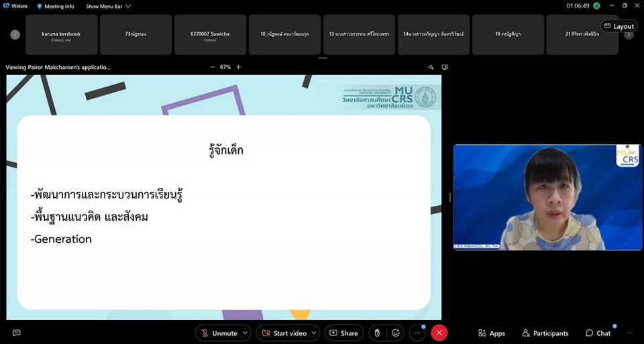
Task: Click the Share button
Action: [343, 333]
